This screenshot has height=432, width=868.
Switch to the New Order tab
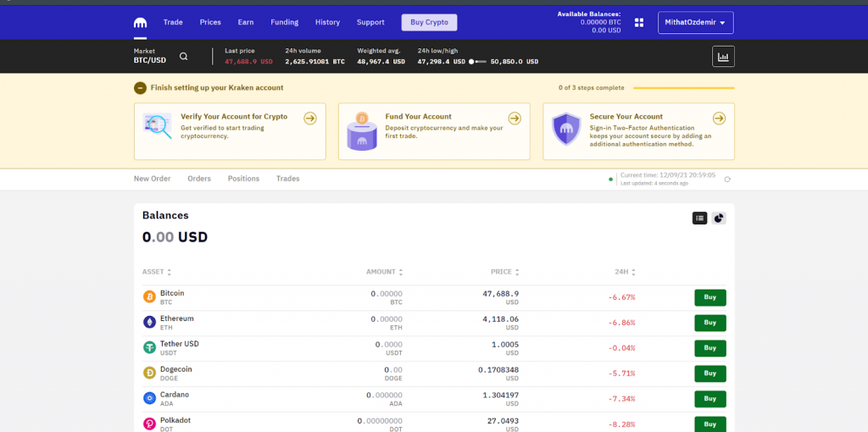(x=153, y=179)
